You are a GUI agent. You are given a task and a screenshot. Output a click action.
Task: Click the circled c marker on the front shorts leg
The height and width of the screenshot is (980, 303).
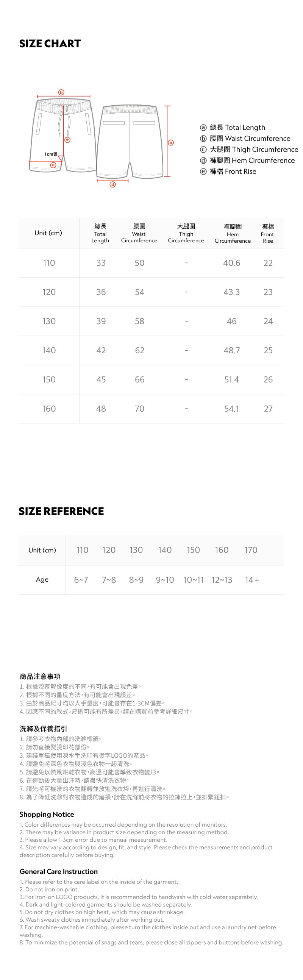(x=53, y=165)
